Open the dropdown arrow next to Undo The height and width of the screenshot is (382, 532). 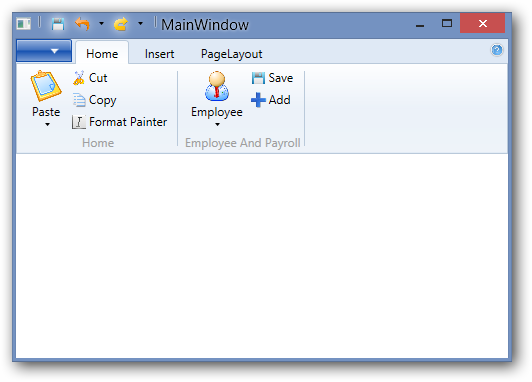(x=101, y=24)
